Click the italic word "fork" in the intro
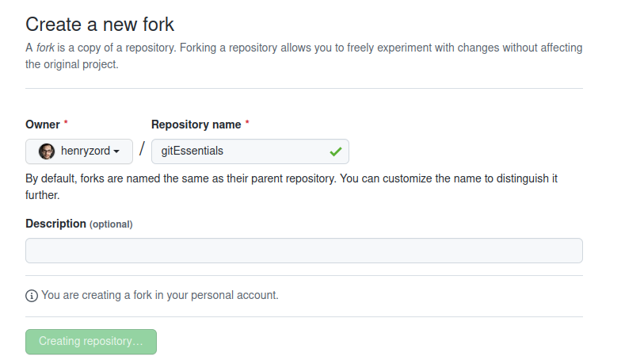The width and height of the screenshot is (644, 364). point(47,48)
